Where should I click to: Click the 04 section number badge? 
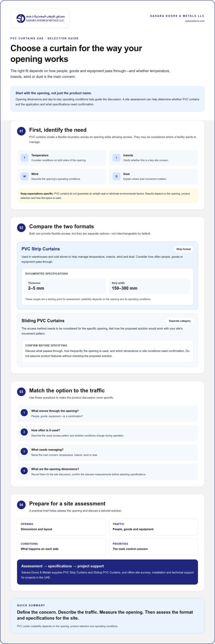(x=21, y=505)
